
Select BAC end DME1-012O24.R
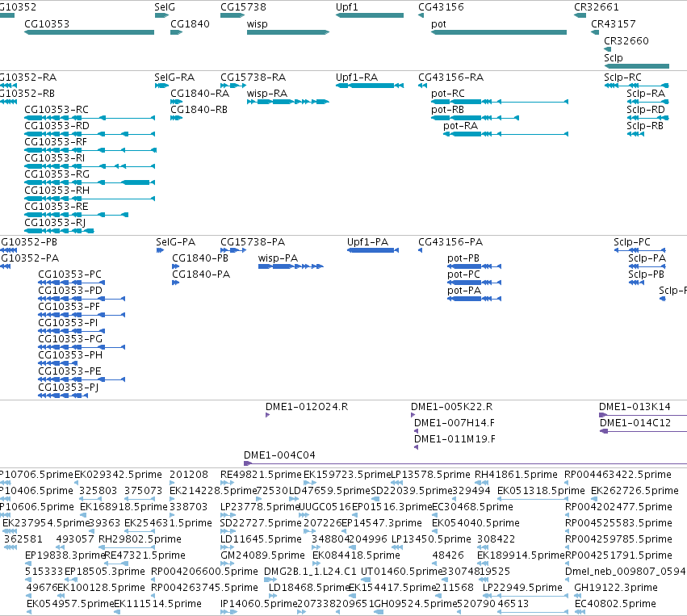click(268, 415)
